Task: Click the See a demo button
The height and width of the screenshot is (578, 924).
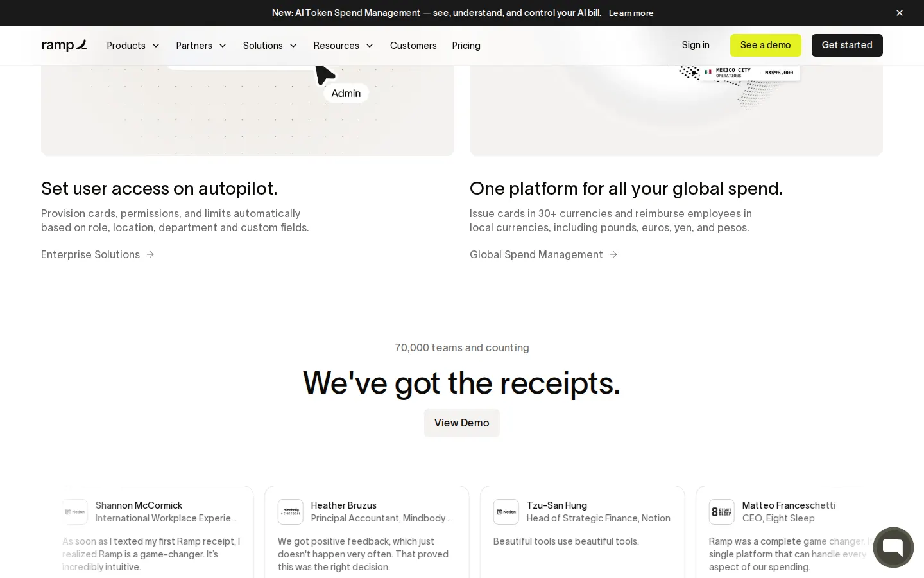Action: [x=766, y=45]
